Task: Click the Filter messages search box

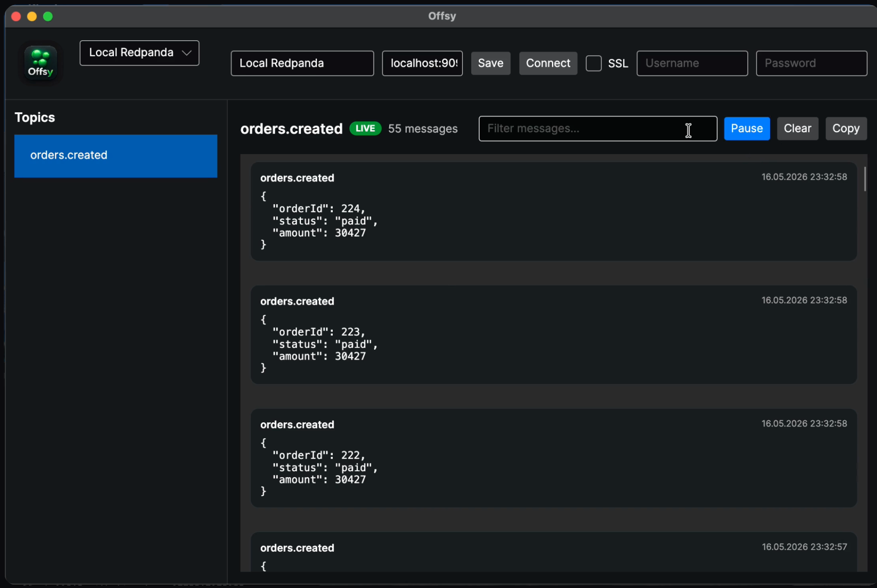Action: (598, 128)
